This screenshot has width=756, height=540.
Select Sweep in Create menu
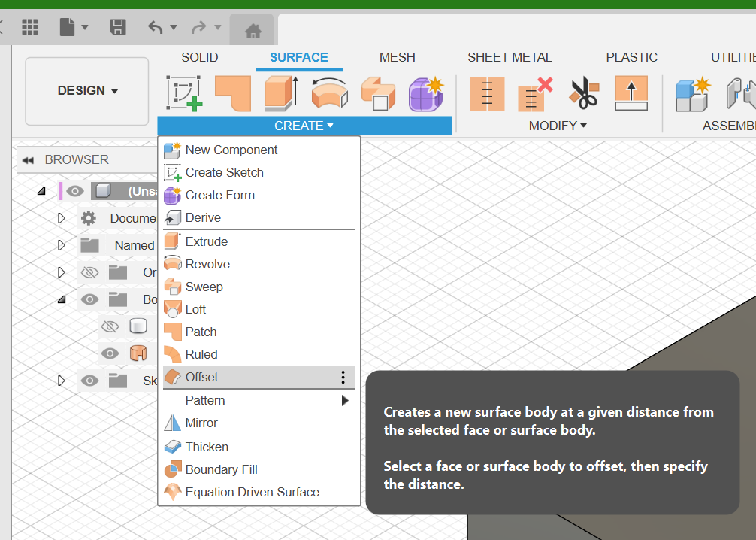click(x=259, y=287)
